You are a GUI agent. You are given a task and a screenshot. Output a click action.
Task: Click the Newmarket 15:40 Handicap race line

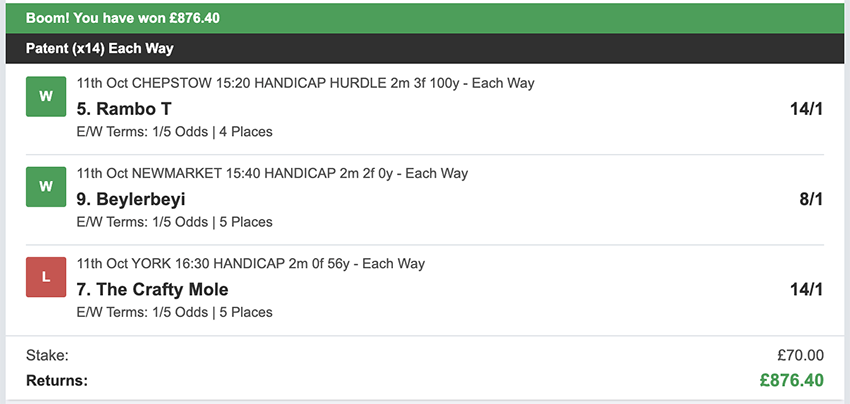coord(272,174)
